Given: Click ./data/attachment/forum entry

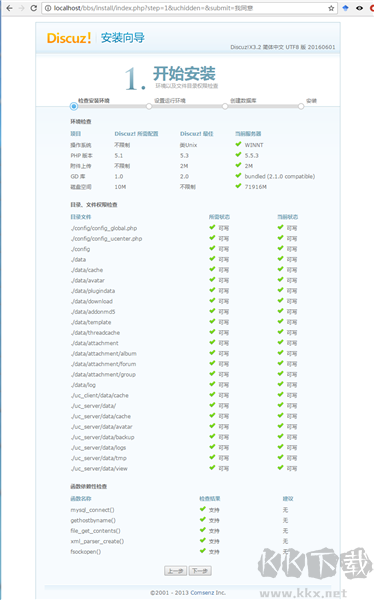Looking at the screenshot, I should point(103,364).
